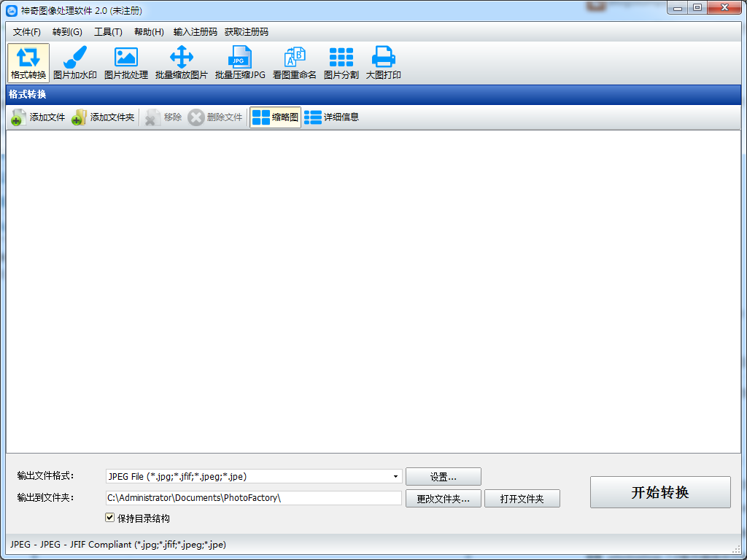Click the 删除文件 delete file button
This screenshot has height=560, width=747.
(215, 117)
